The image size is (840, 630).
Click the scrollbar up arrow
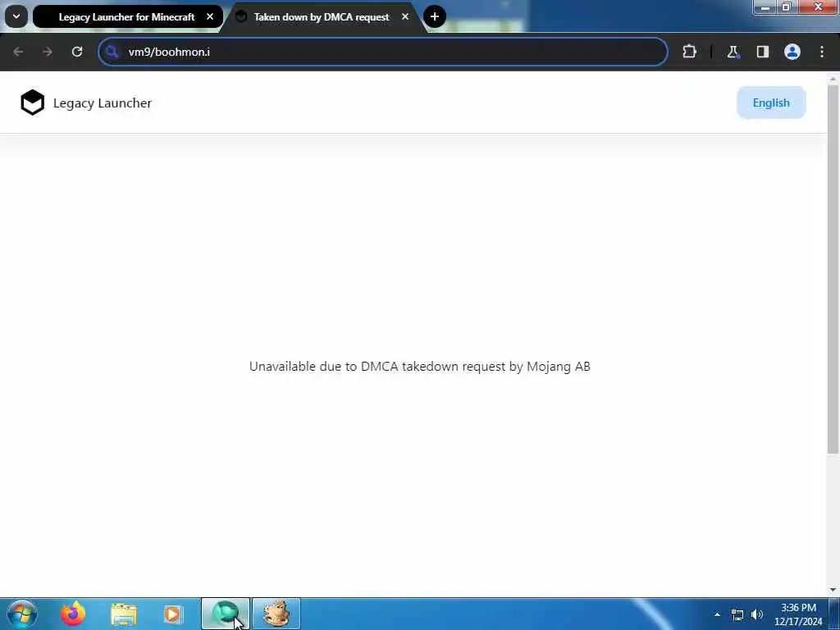833,79
